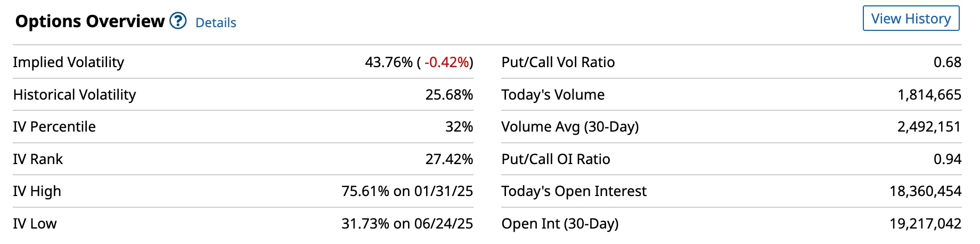980x244 pixels.
Task: Click the 19,217,042 open interest value
Action: click(925, 224)
